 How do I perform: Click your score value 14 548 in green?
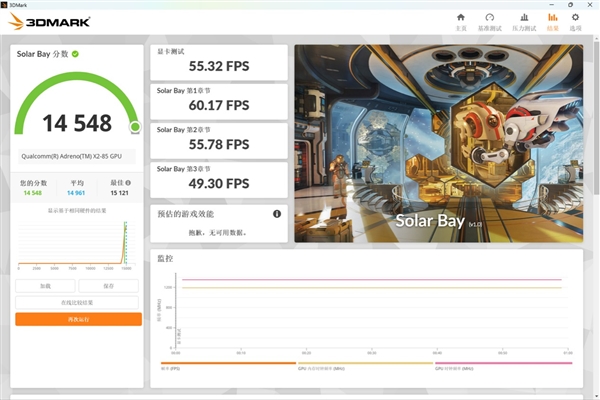(x=33, y=193)
